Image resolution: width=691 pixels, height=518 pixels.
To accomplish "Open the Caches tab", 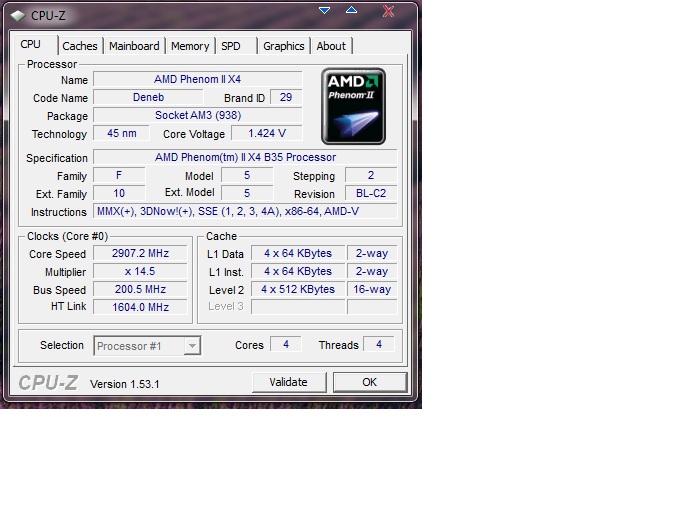I will pyautogui.click(x=80, y=46).
